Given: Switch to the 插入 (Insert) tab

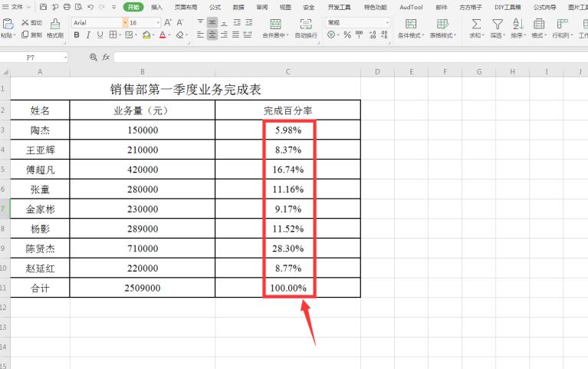Looking at the screenshot, I should coord(156,7).
